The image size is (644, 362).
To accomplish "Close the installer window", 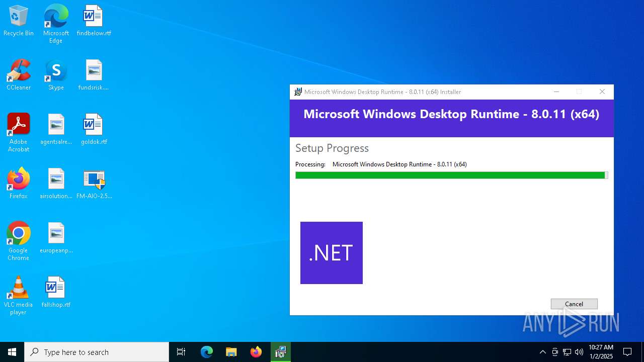I will pyautogui.click(x=602, y=92).
